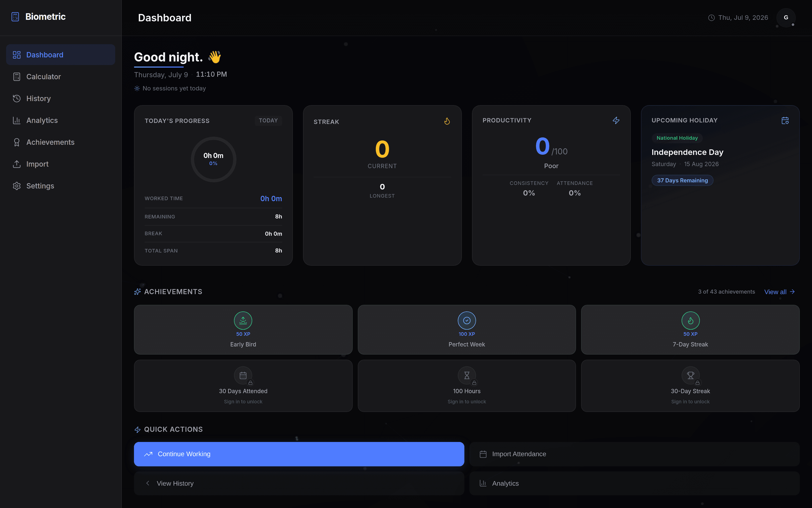Click the calendar-heart icon on Upcoming Holiday card
812x508 pixels.
point(785,120)
